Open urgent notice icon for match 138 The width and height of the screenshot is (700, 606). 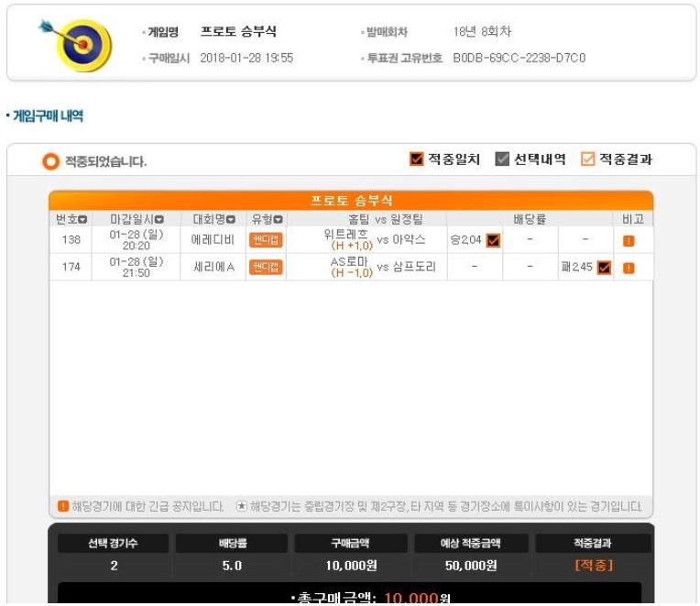tap(629, 241)
